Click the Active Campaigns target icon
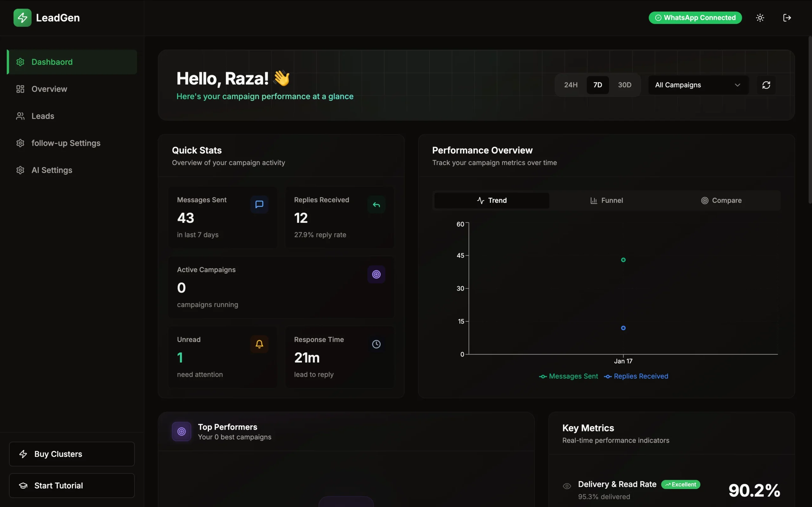Image resolution: width=812 pixels, height=507 pixels. coord(376,274)
